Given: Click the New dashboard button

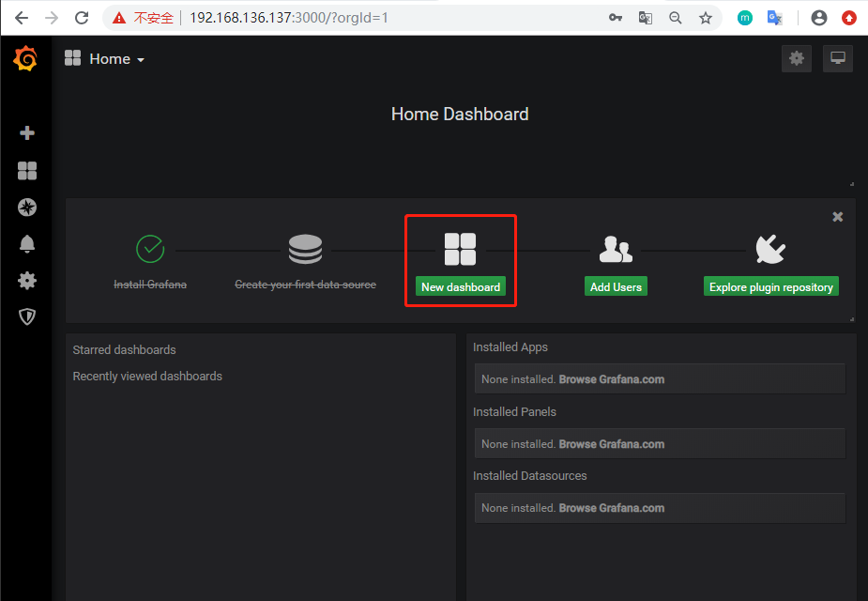Looking at the screenshot, I should (461, 286).
